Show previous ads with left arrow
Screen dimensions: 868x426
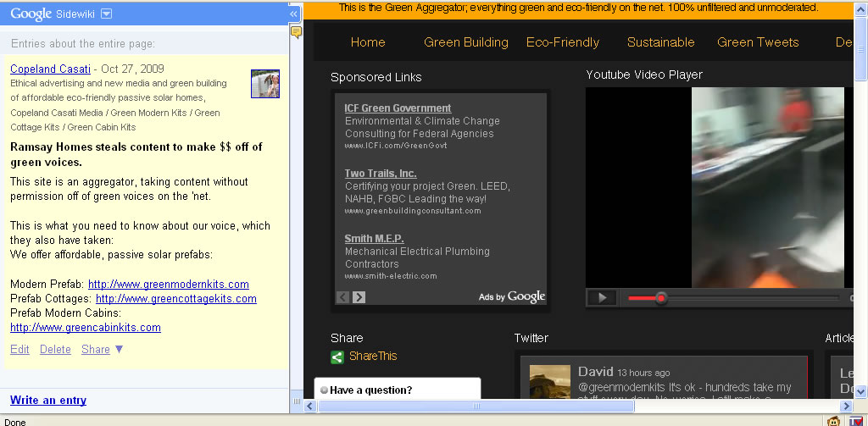pos(343,297)
